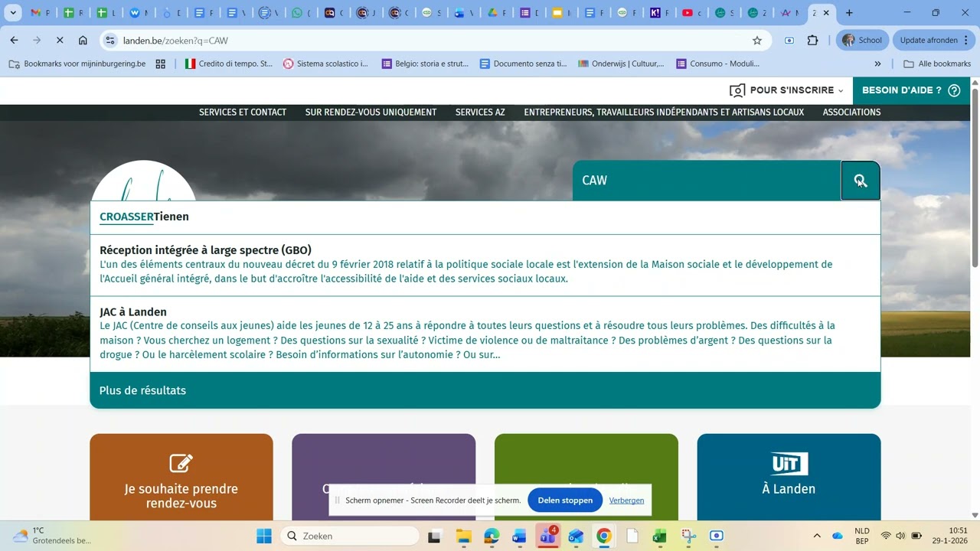Click the BESOIN D'AIDE question mark icon
Image resolution: width=980 pixels, height=551 pixels.
coord(954,90)
